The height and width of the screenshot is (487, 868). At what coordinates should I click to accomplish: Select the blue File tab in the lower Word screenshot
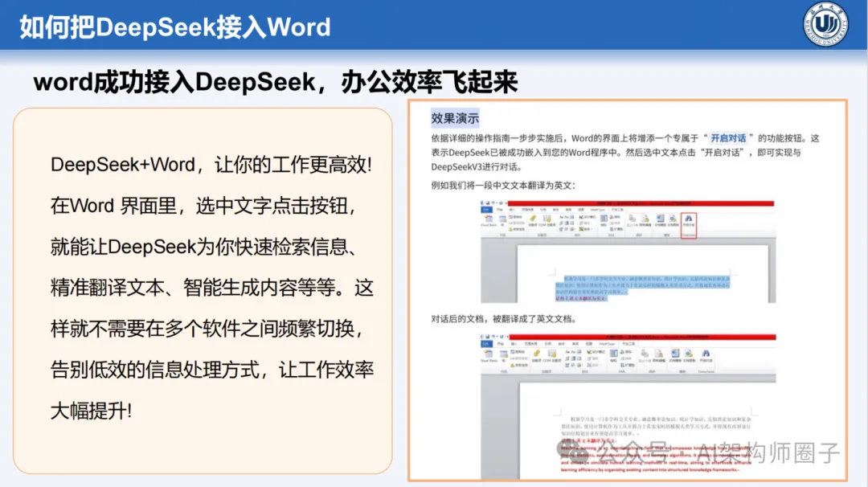point(486,344)
